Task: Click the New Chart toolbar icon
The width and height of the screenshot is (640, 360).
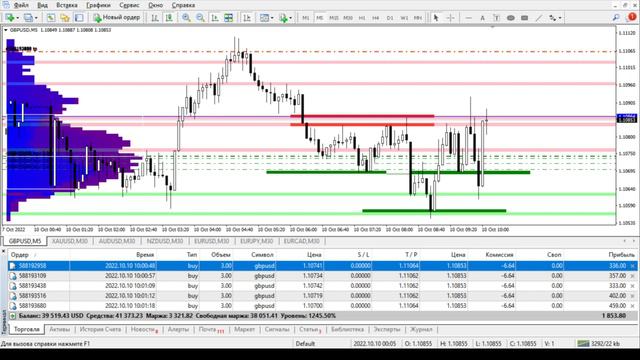Action: point(10,18)
